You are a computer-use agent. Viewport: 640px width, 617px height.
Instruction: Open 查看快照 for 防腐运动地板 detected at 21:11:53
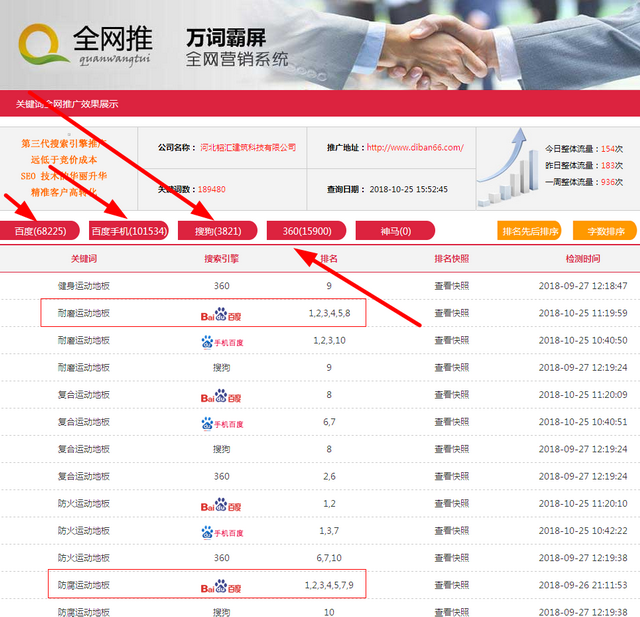click(451, 585)
